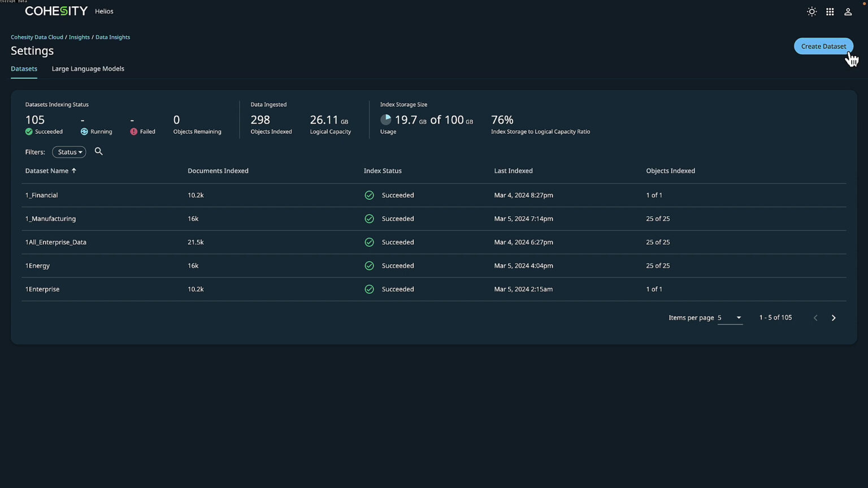Switch to the Large Language Models tab

pos(88,68)
